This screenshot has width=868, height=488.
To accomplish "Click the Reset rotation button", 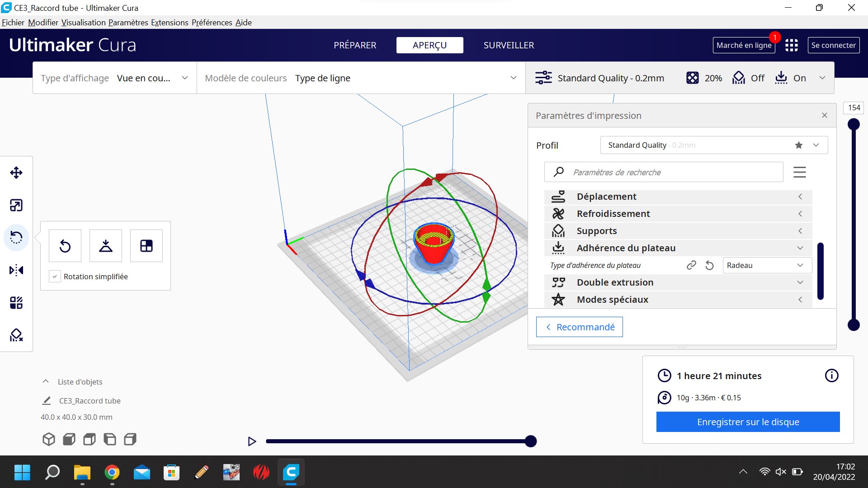I will (x=65, y=246).
